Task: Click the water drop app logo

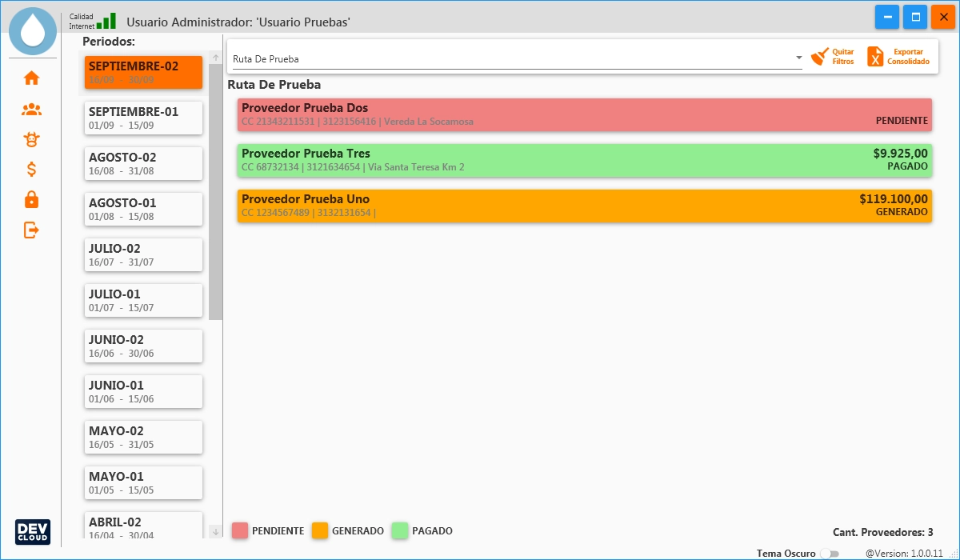Action: click(33, 30)
